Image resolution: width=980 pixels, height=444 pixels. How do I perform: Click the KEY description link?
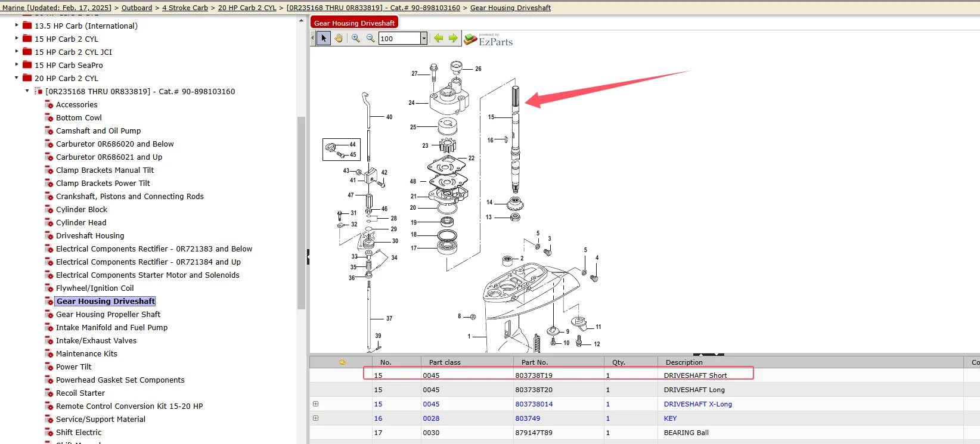[x=671, y=418]
